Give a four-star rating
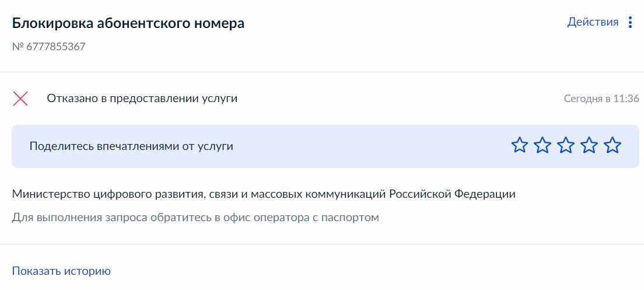644x290 pixels. (589, 145)
